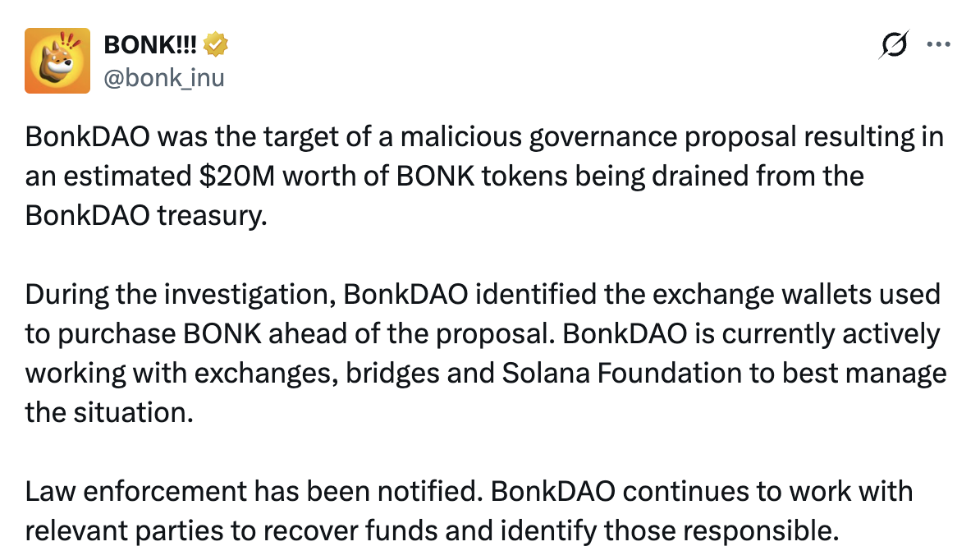This screenshot has height=560, width=980.
Task: Click "Law enforcement has been notified."
Action: [x=254, y=491]
